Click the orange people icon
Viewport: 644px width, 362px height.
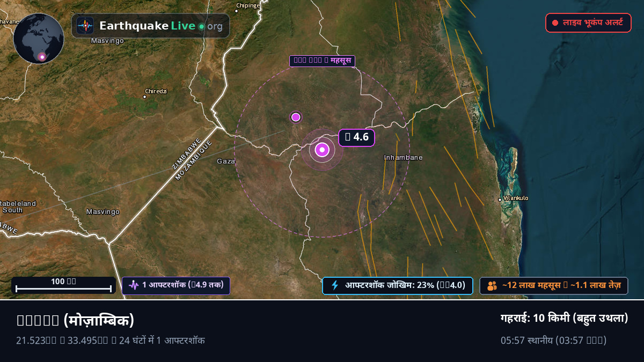[x=492, y=286]
